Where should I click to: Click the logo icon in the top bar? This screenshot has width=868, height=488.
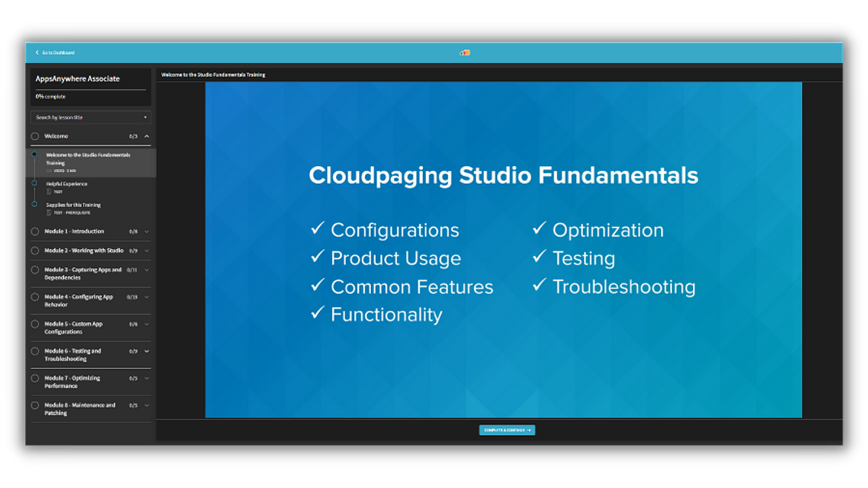465,53
